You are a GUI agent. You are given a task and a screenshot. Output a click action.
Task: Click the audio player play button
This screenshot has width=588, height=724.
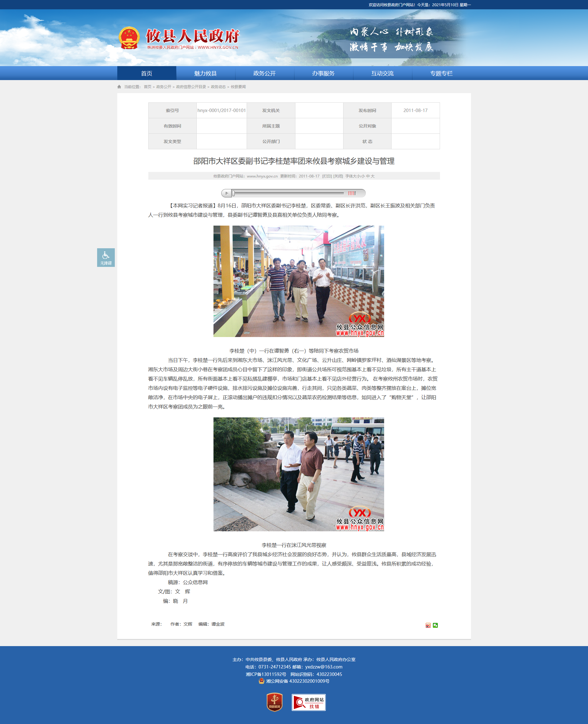[227, 193]
